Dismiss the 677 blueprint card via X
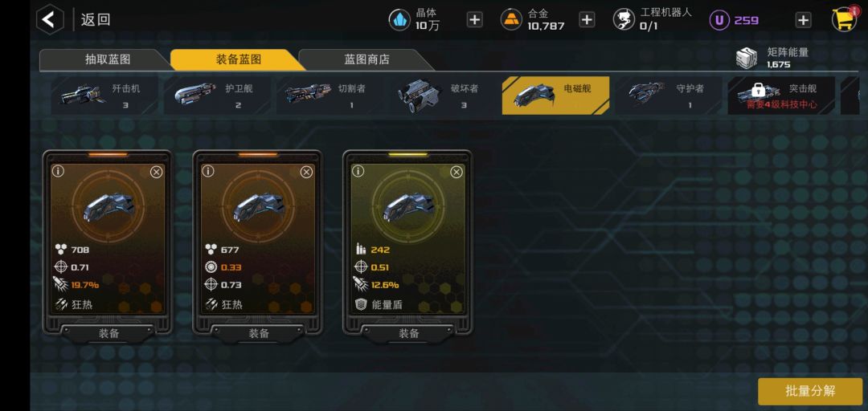Image resolution: width=868 pixels, height=411 pixels. pyautogui.click(x=307, y=172)
